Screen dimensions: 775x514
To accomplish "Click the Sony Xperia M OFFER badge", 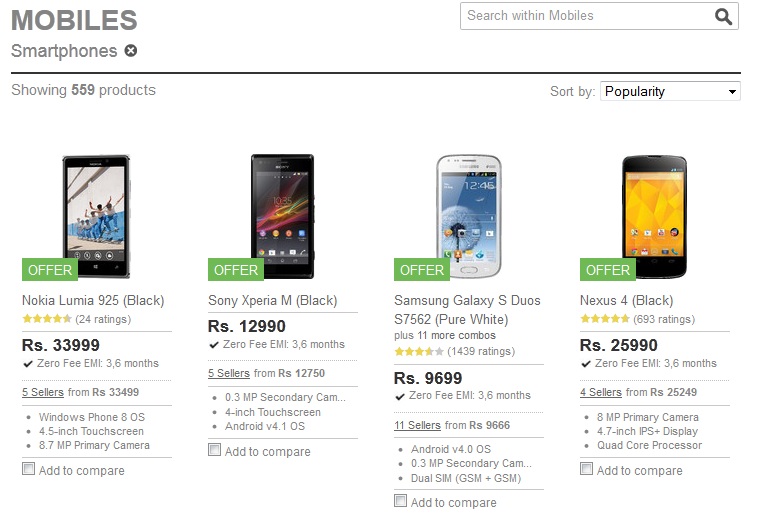I will point(236,270).
